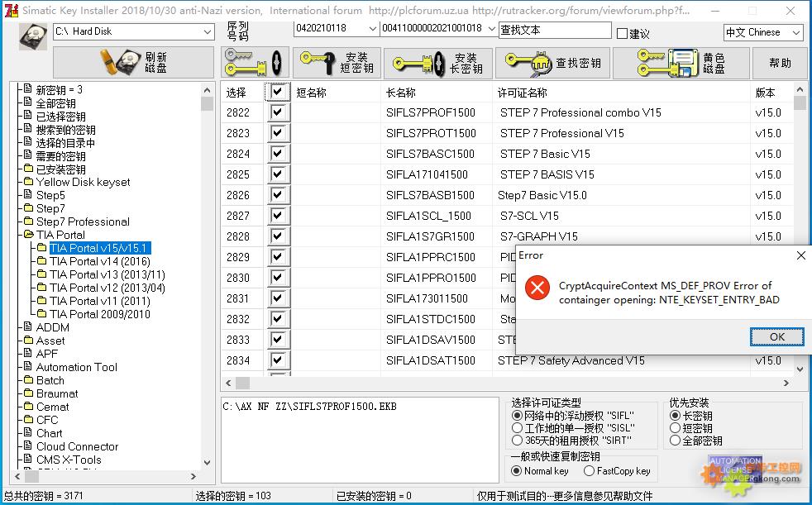
Task: Click the table horizontal scrollbar right arrow
Action: pos(786,384)
